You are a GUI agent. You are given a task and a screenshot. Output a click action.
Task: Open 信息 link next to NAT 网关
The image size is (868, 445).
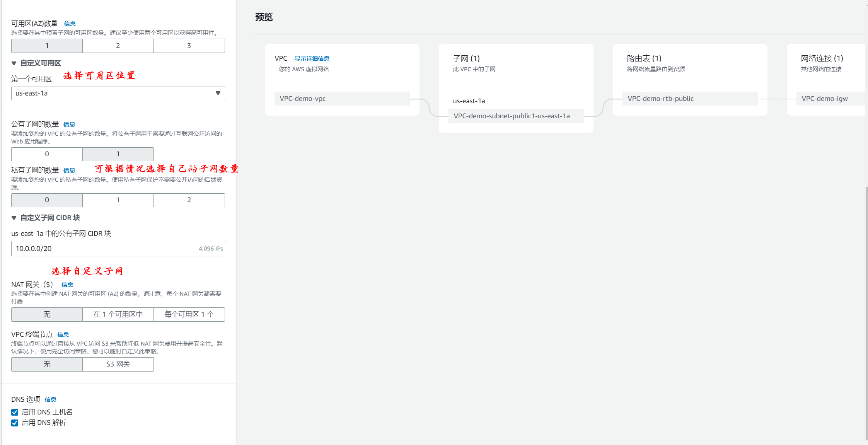tap(67, 285)
